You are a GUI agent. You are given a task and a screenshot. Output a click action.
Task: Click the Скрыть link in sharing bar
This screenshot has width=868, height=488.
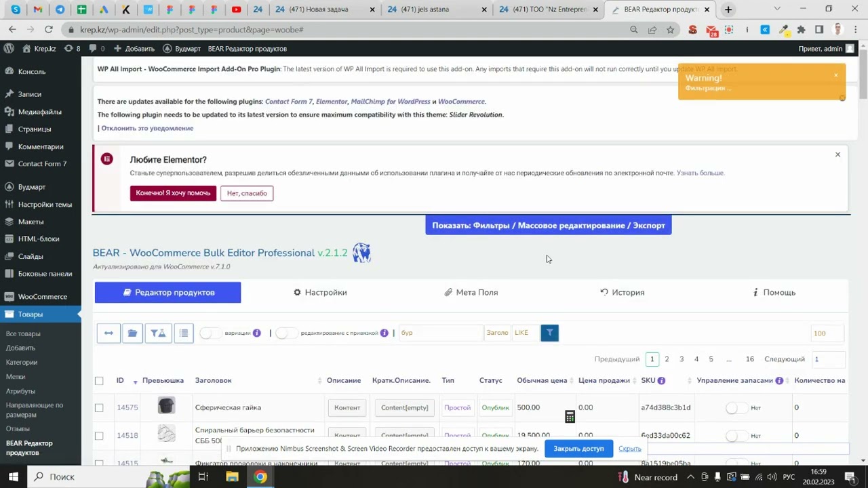(630, 449)
